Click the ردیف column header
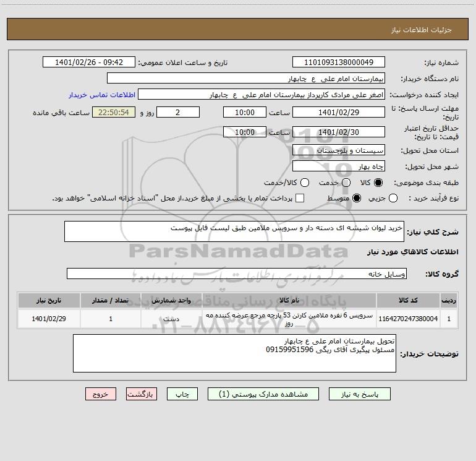476x461 pixels. tap(449, 300)
